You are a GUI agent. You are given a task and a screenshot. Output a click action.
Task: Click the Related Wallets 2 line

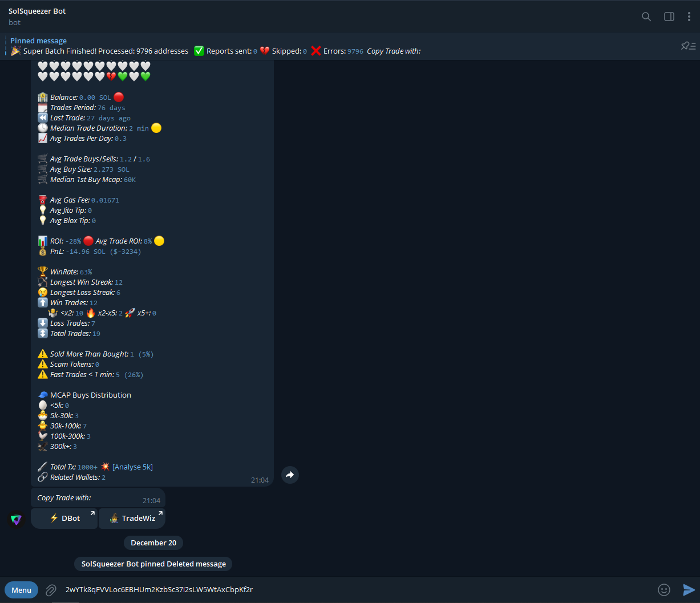pyautogui.click(x=71, y=477)
